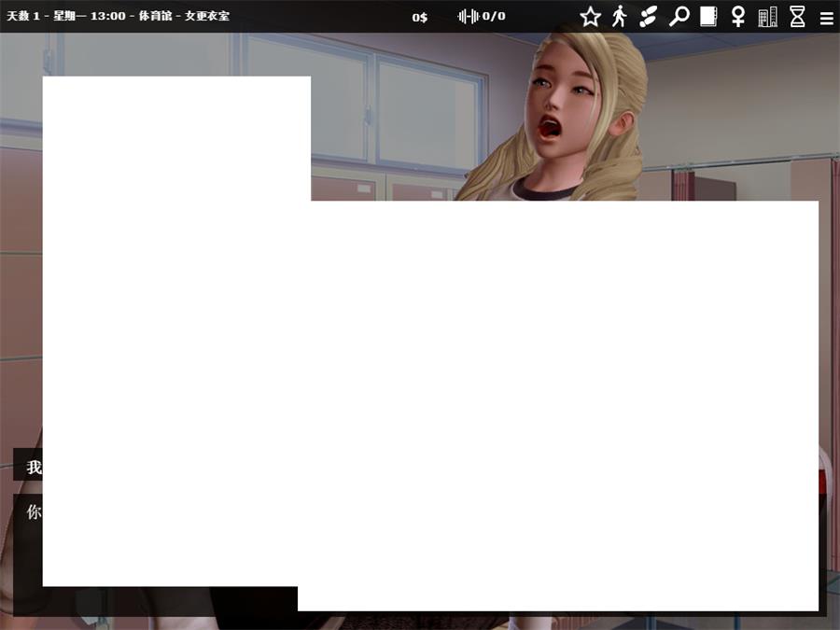This screenshot has height=630, width=840.
Task: Click the 体育馆 location label
Action: 154,17
